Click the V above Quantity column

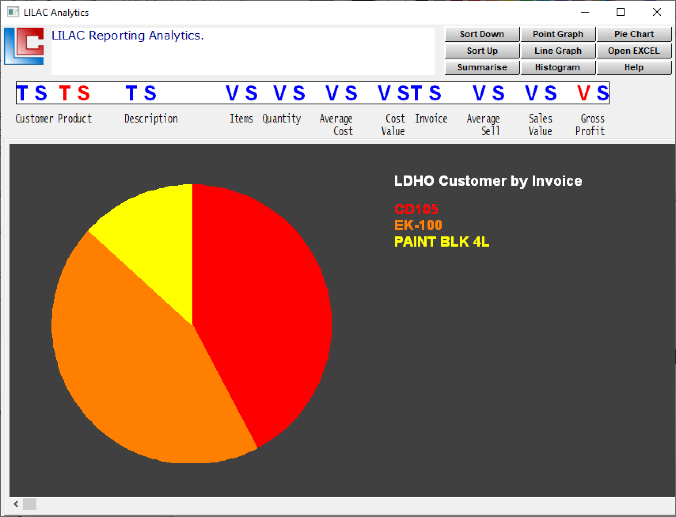tap(281, 93)
